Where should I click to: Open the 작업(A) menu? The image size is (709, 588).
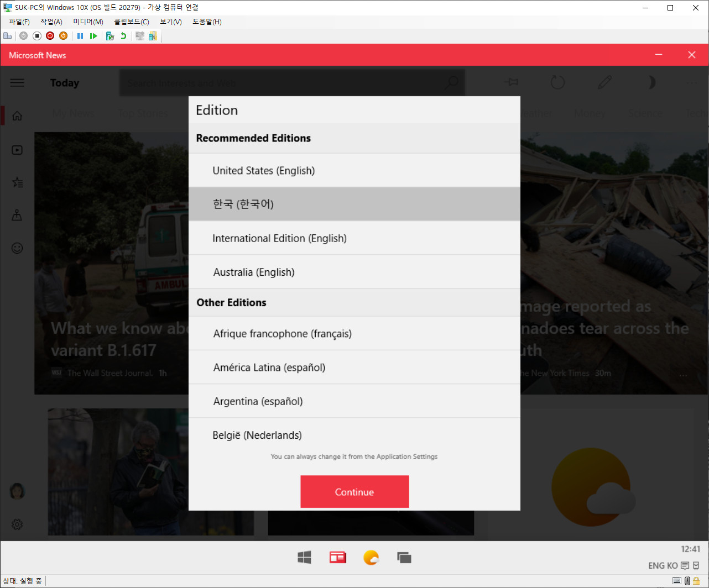(51, 22)
